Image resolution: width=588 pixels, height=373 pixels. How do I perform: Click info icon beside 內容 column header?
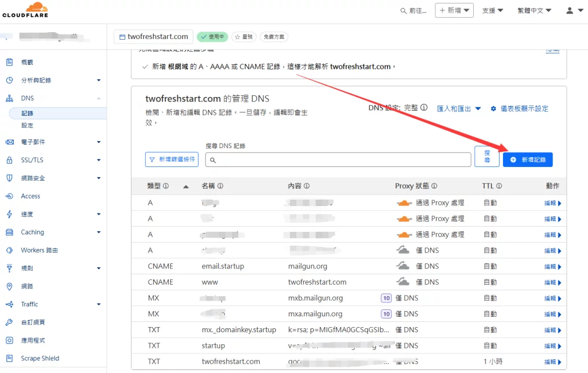pyautogui.click(x=307, y=186)
